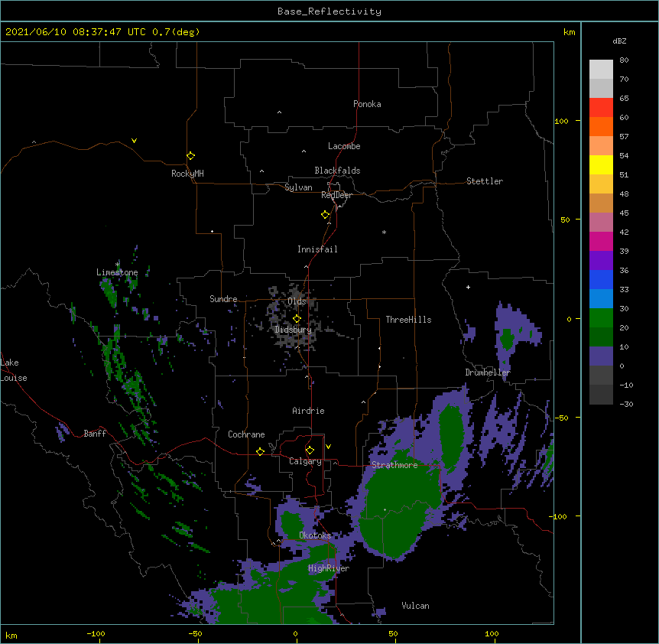Select the 65 dBZ red color swatch
The height and width of the screenshot is (644, 659).
tap(601, 108)
